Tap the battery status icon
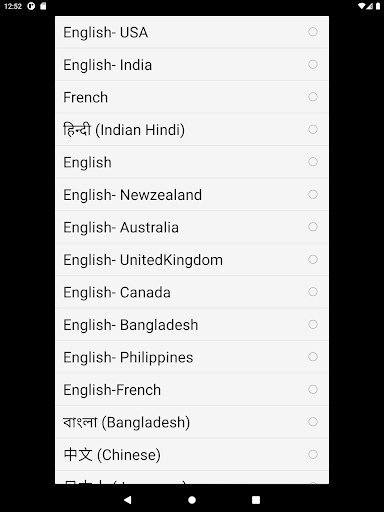 (x=378, y=6)
